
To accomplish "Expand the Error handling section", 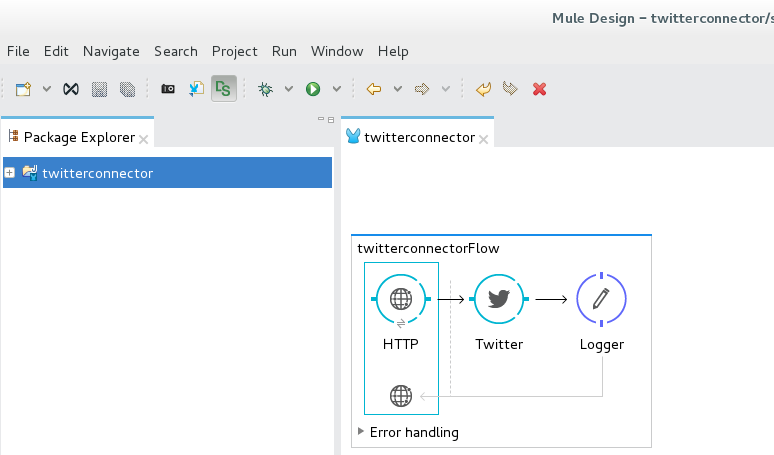I will [361, 431].
